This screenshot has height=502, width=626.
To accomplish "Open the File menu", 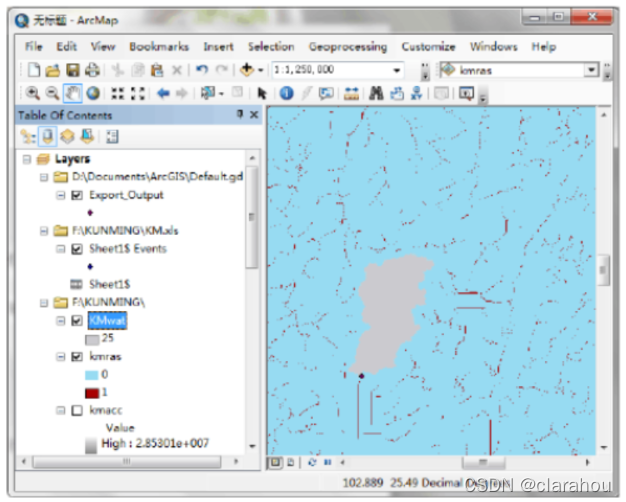I will coord(34,47).
